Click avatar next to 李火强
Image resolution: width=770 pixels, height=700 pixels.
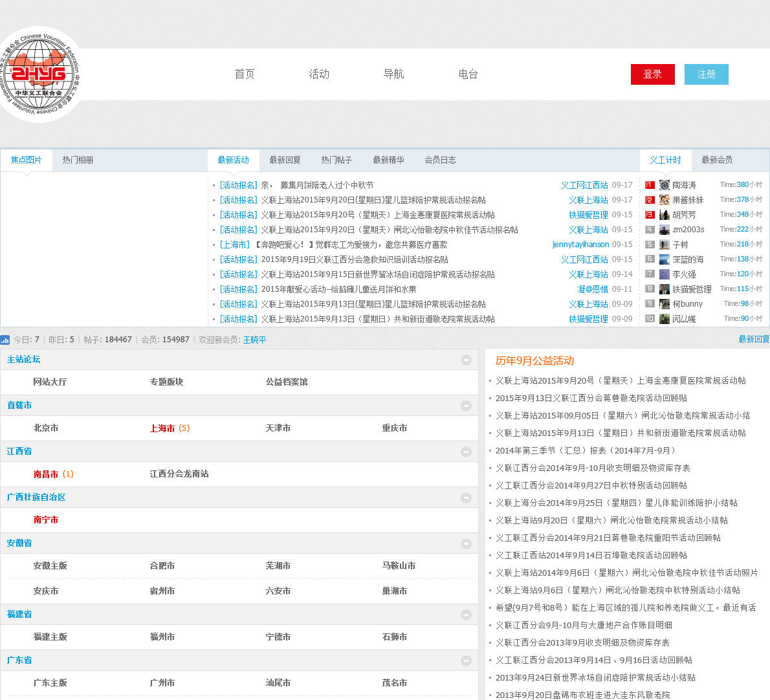(x=665, y=274)
